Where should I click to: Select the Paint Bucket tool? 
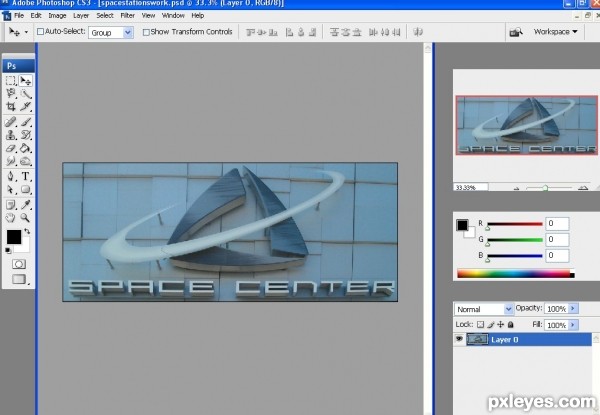[26, 148]
